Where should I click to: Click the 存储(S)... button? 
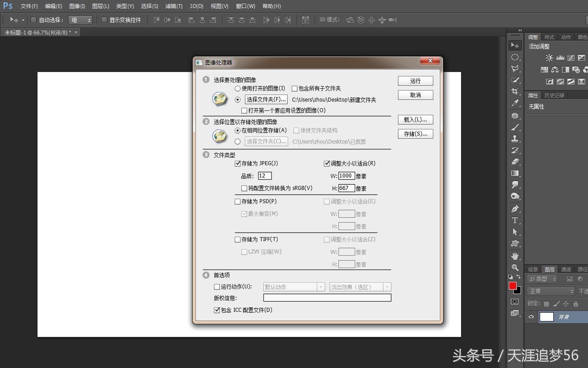pos(415,134)
